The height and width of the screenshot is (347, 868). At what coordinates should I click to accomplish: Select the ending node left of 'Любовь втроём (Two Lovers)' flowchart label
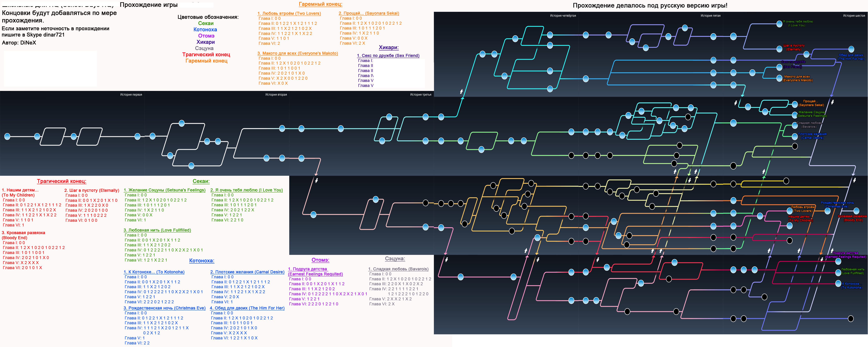pyautogui.click(x=789, y=211)
